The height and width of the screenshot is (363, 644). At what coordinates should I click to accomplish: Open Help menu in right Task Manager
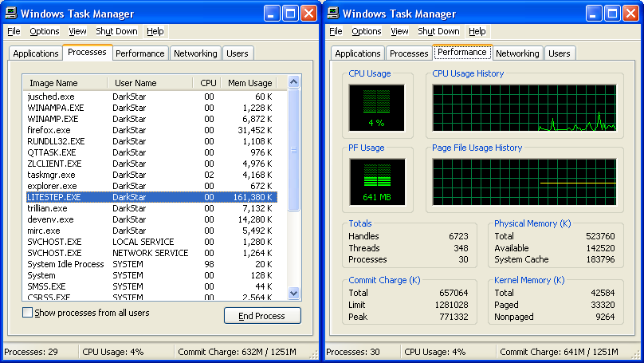477,31
